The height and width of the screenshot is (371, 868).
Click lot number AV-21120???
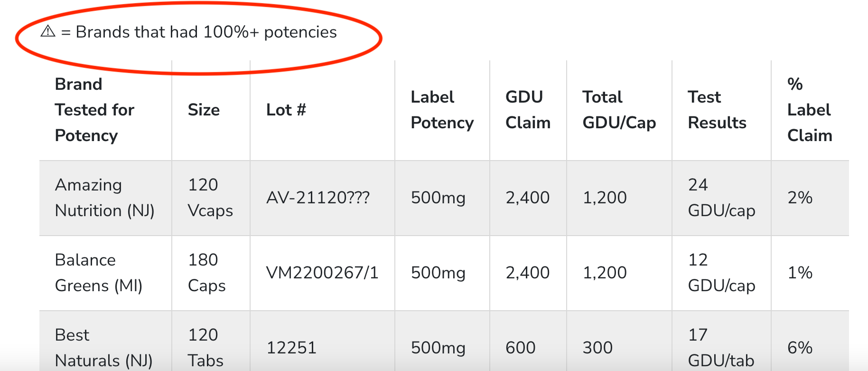(317, 198)
